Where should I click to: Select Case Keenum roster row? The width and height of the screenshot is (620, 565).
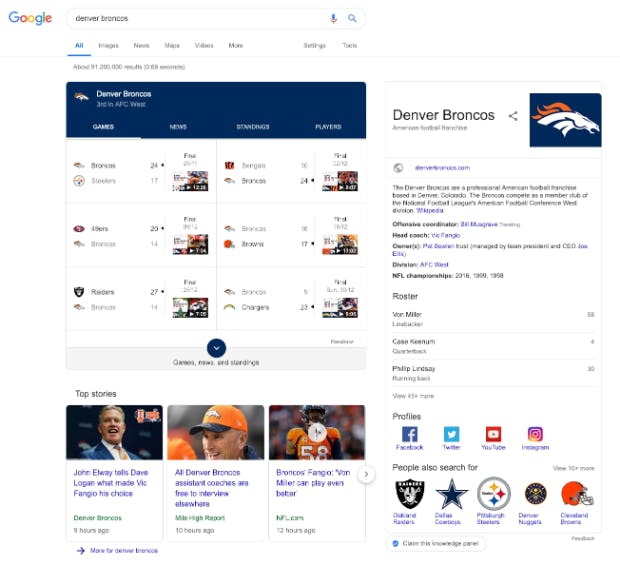coord(493,346)
